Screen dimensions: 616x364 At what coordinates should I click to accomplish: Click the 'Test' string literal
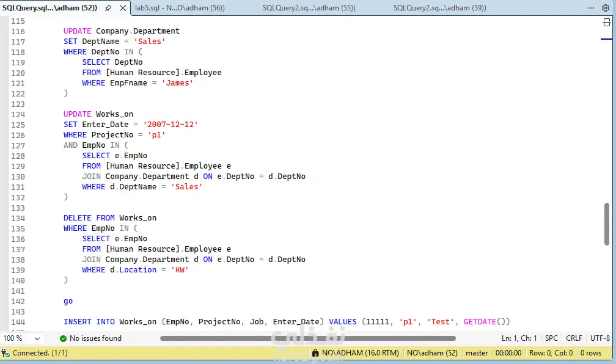pyautogui.click(x=441, y=322)
